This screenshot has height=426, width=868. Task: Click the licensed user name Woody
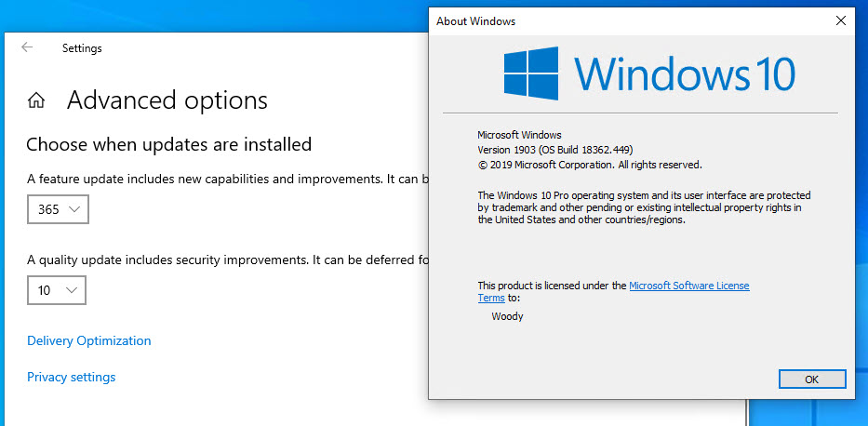[507, 316]
